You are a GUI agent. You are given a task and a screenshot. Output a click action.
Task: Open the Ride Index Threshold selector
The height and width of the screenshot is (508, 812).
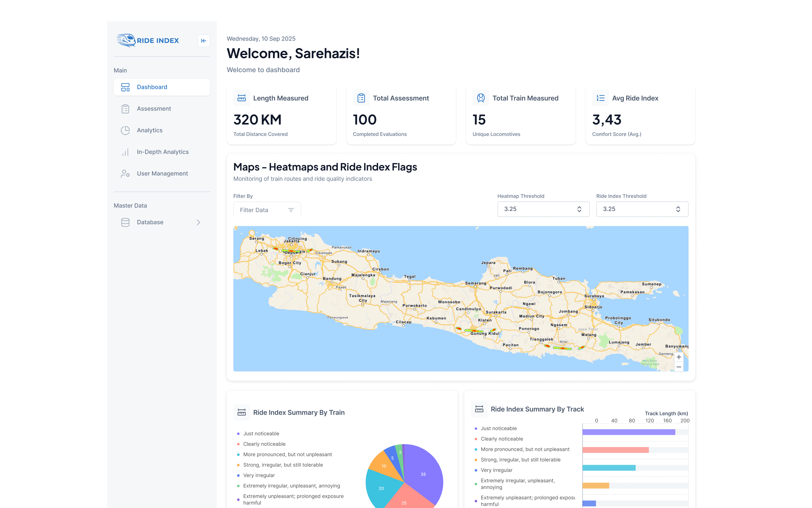point(642,209)
